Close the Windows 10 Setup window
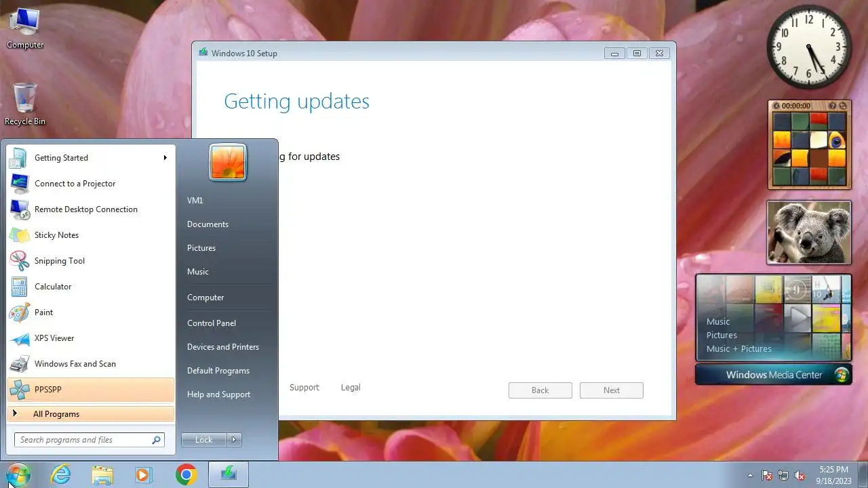868x488 pixels. coord(659,54)
